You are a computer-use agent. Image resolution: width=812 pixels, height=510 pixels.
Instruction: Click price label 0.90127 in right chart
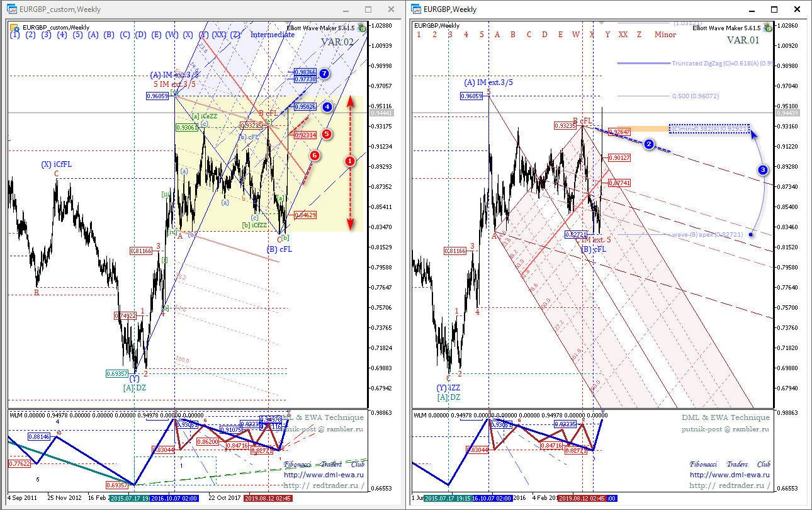click(619, 158)
